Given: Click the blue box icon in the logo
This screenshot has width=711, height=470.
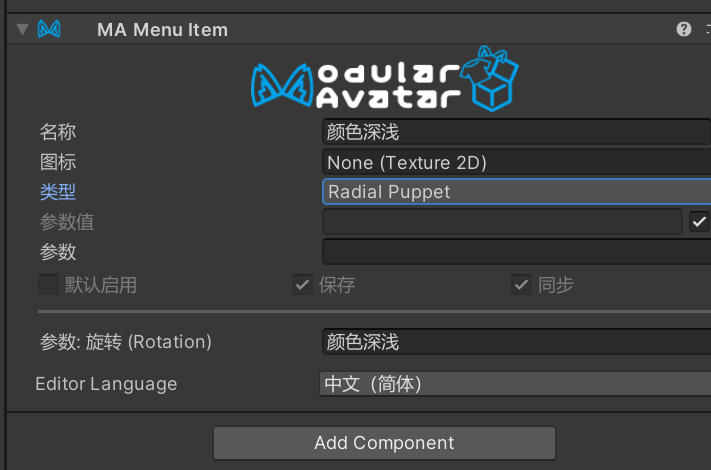Looking at the screenshot, I should click(x=495, y=78).
